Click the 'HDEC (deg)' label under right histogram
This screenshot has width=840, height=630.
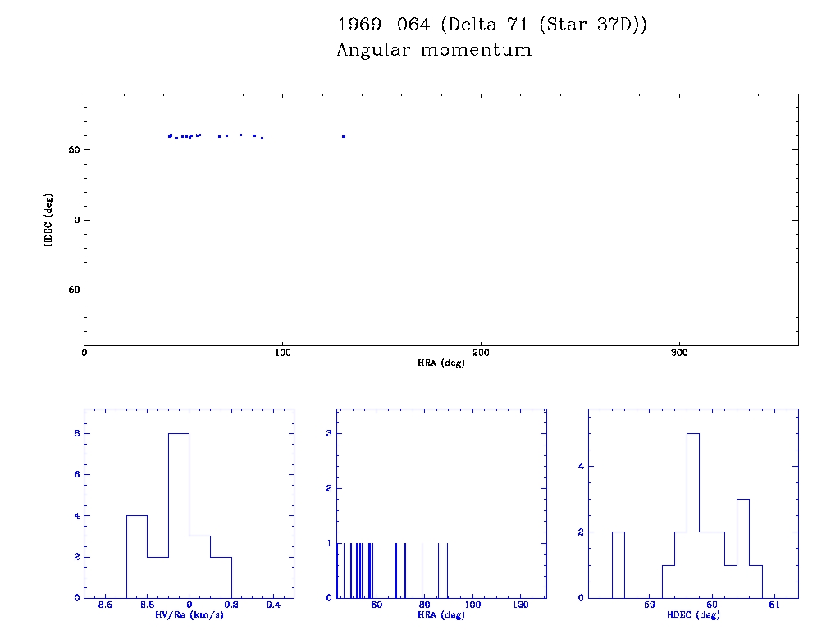coord(694,615)
